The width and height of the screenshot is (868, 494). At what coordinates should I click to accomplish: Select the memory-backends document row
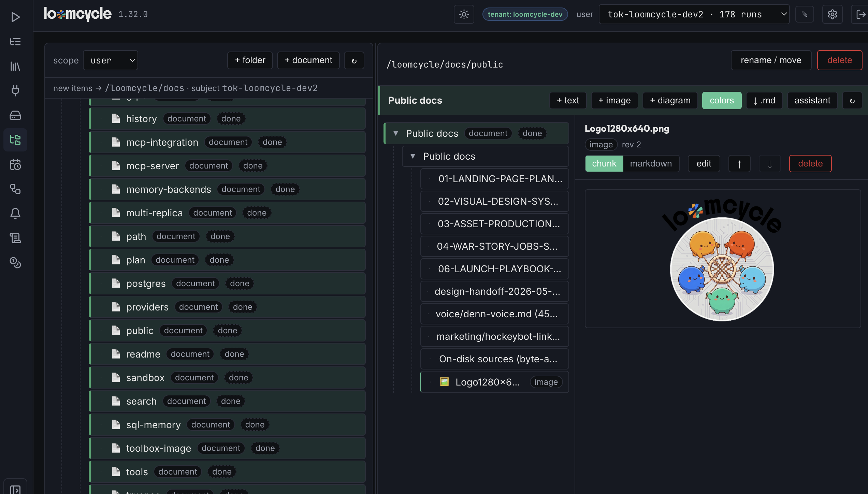pyautogui.click(x=227, y=189)
